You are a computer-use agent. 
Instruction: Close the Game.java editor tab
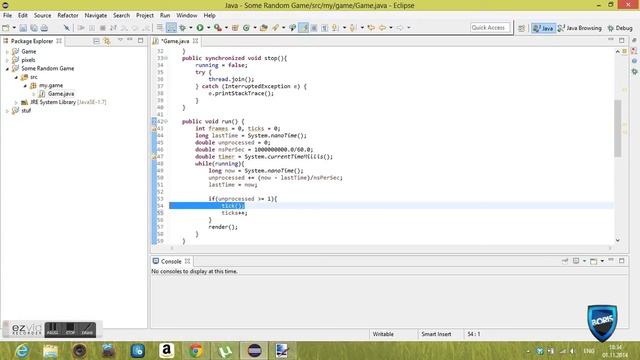coord(196,41)
